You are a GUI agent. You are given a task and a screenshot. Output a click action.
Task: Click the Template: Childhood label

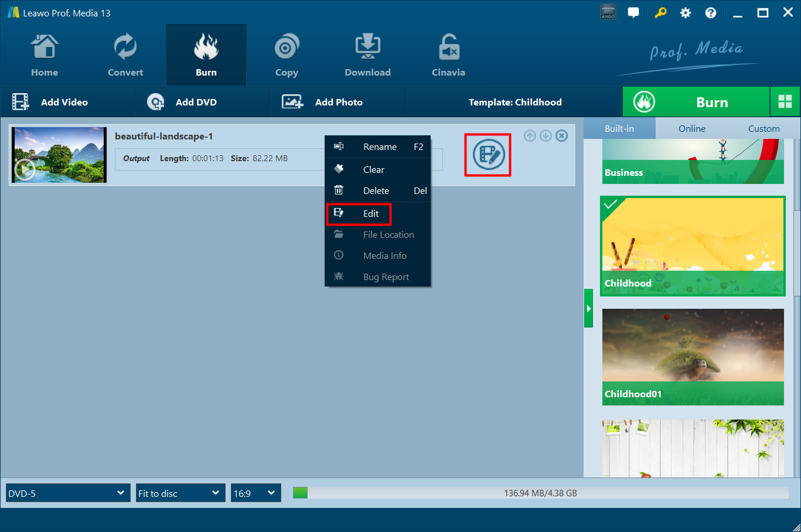(x=515, y=102)
